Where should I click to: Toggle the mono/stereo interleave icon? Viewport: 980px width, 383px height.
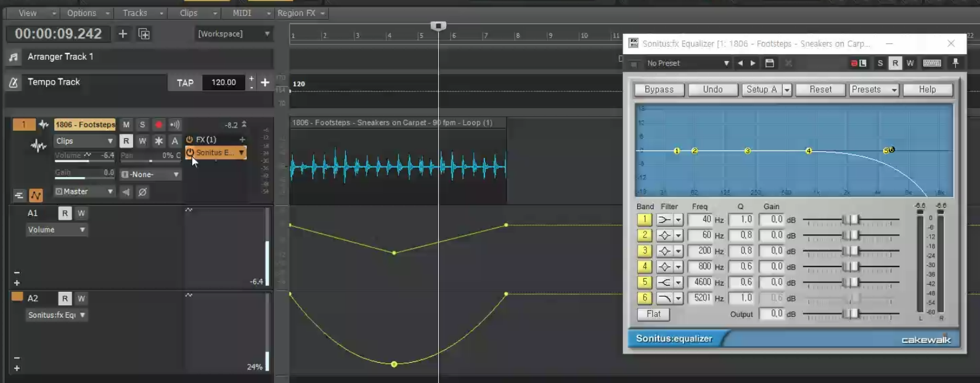tap(126, 192)
